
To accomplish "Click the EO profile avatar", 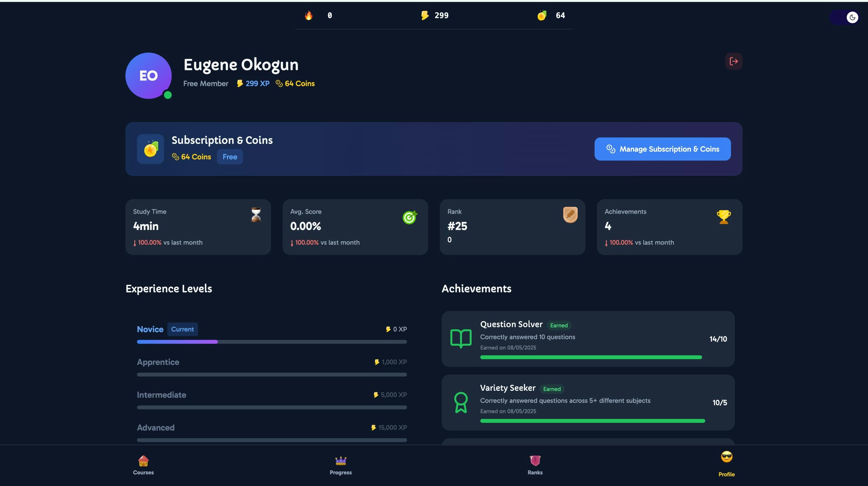I will [x=149, y=76].
